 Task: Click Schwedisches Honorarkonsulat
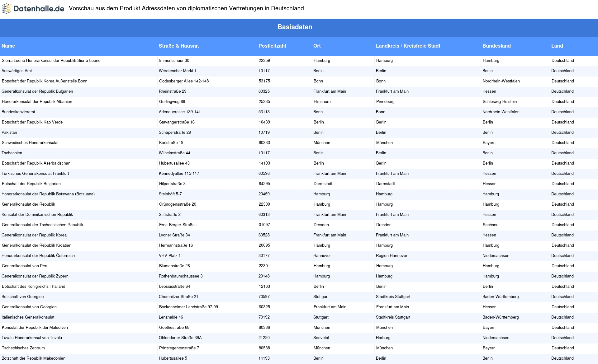pos(30,142)
